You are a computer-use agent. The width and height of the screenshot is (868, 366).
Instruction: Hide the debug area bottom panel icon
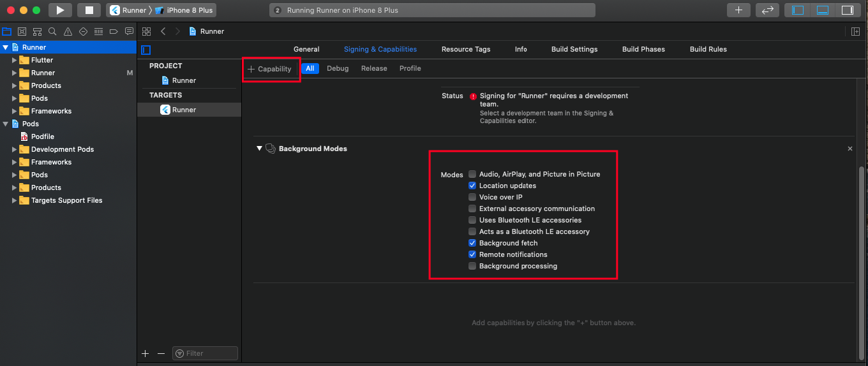[x=823, y=10]
